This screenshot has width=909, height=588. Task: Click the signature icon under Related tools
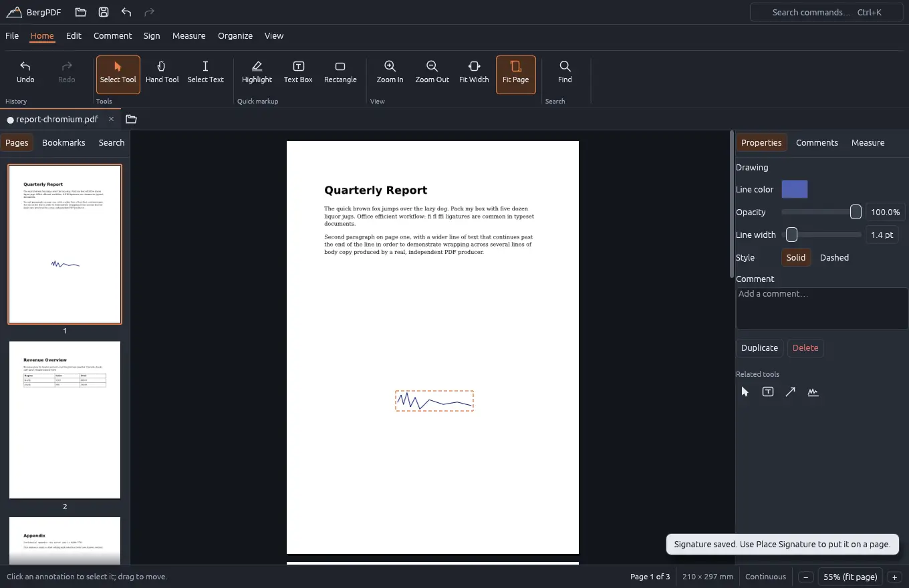click(813, 392)
